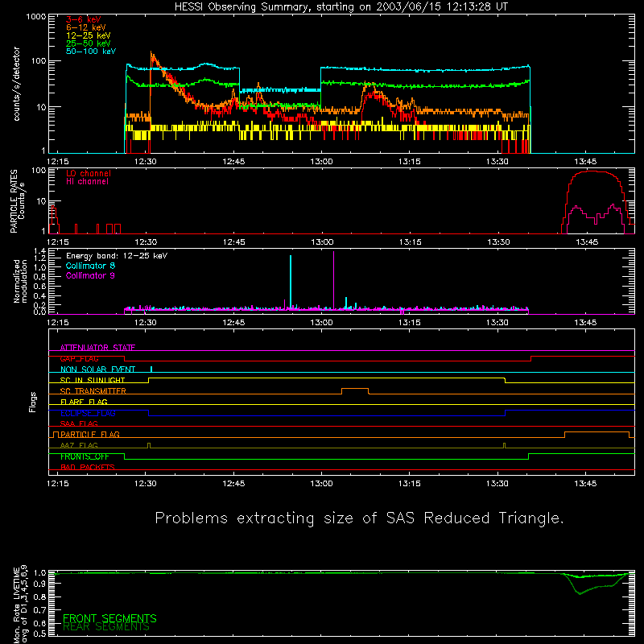This screenshot has width=644, height=644.
Task: Click the 'FRONTS_OFF' flag label
Action: [x=85, y=456]
